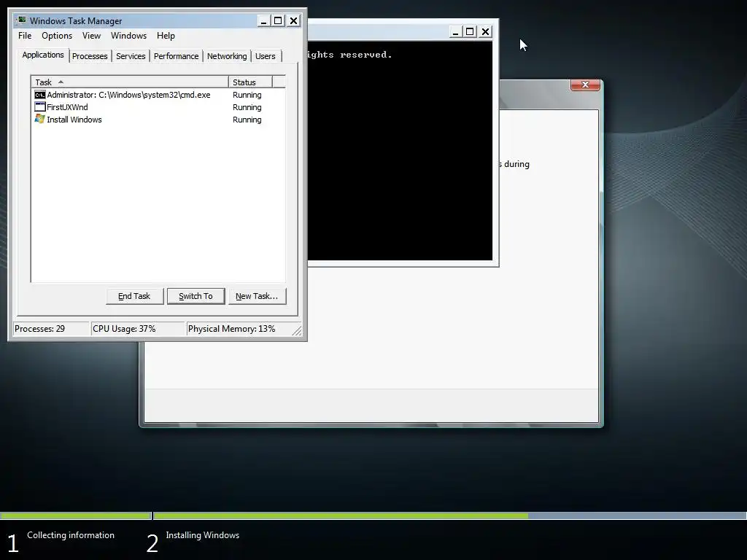This screenshot has height=560, width=747.
Task: Click the Physical Memory: 13% status entry
Action: [239, 329]
